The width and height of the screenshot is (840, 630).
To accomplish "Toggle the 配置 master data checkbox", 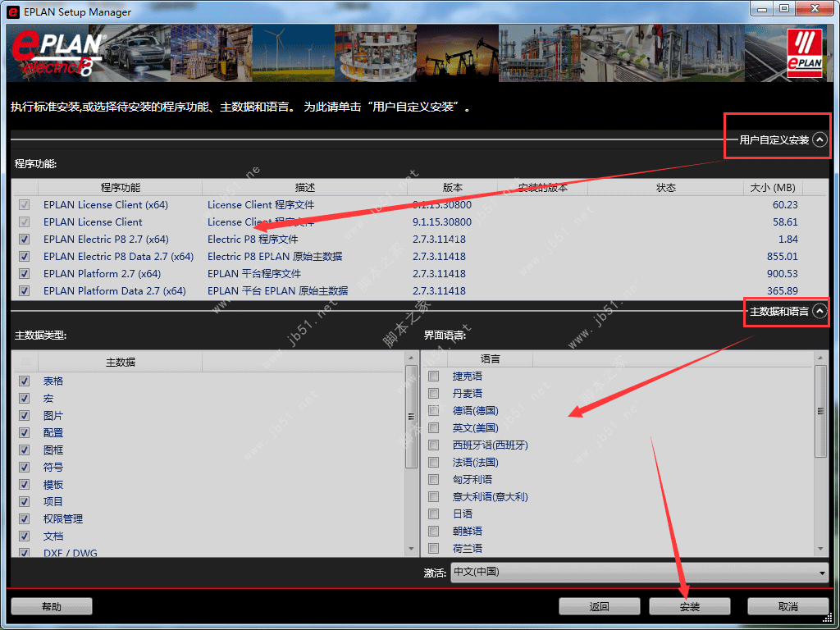I will coord(24,432).
